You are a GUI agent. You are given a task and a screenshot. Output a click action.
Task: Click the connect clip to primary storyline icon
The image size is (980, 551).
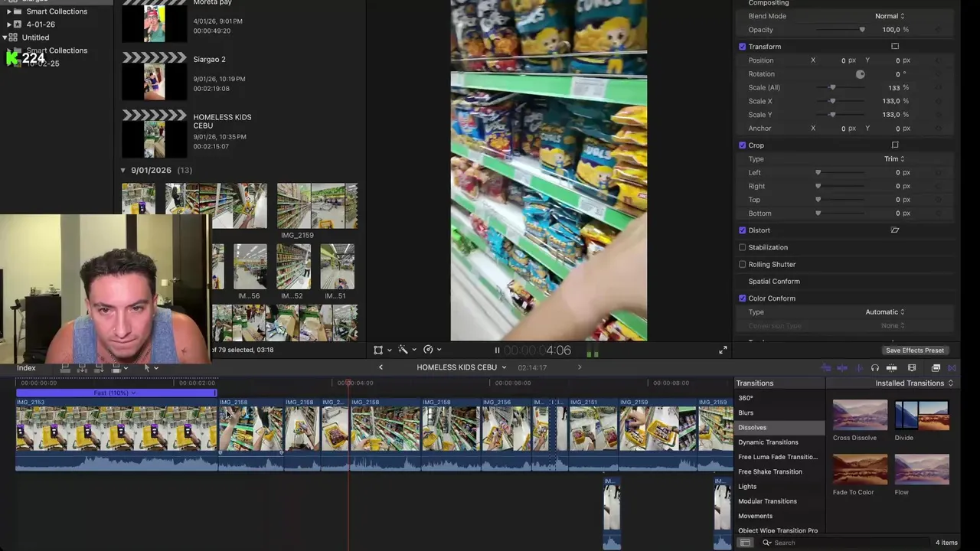point(65,368)
